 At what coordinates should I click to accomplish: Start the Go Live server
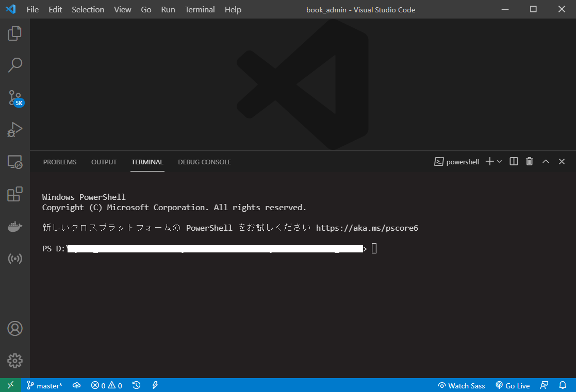pyautogui.click(x=513, y=385)
